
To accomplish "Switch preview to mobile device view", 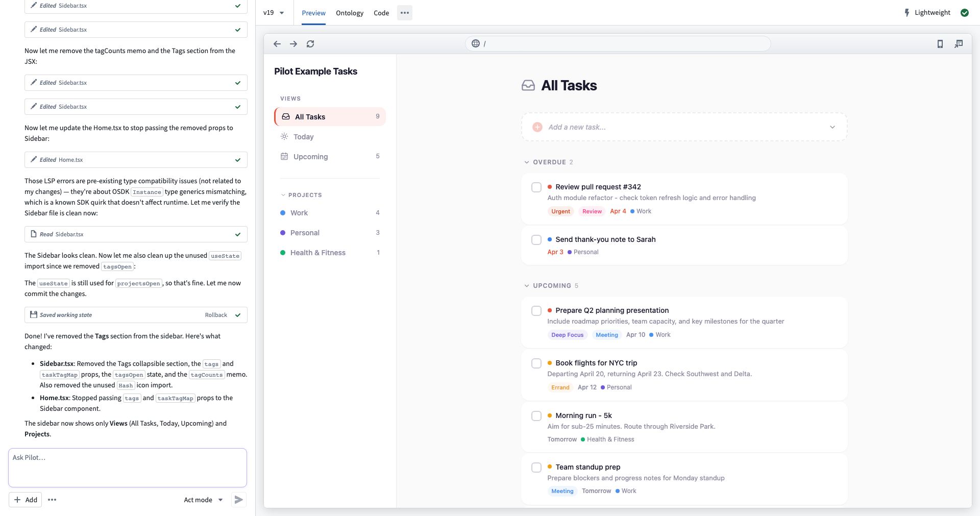I will point(940,44).
